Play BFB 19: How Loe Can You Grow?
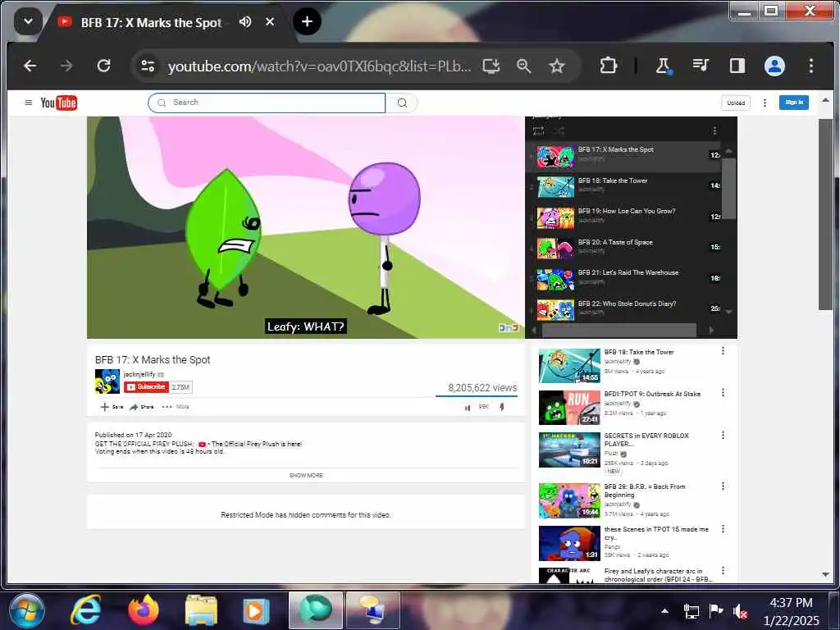 [624, 217]
